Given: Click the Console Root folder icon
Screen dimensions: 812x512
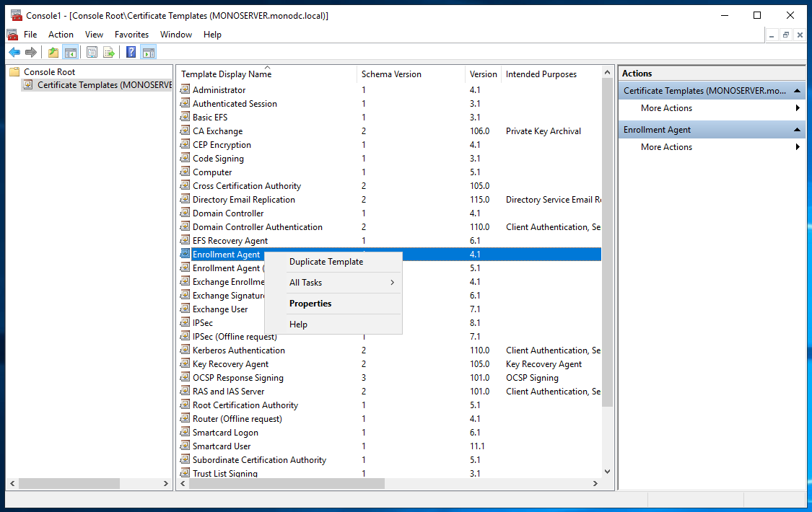Looking at the screenshot, I should pos(14,72).
